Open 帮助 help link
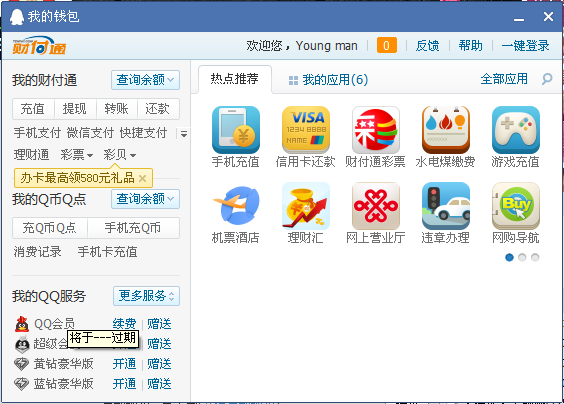 [x=470, y=46]
